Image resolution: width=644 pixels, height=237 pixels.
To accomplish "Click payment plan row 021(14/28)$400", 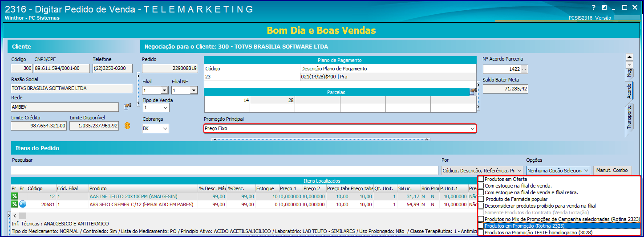I will pyautogui.click(x=340, y=77).
